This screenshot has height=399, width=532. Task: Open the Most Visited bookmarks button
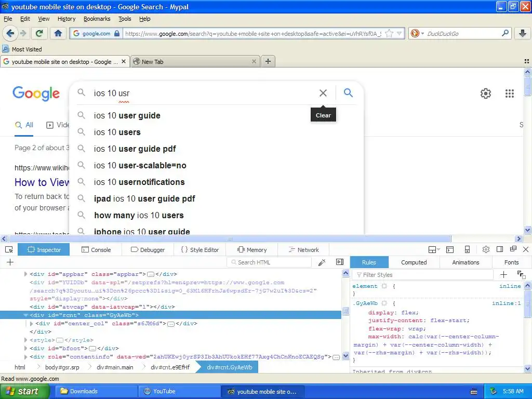point(22,49)
